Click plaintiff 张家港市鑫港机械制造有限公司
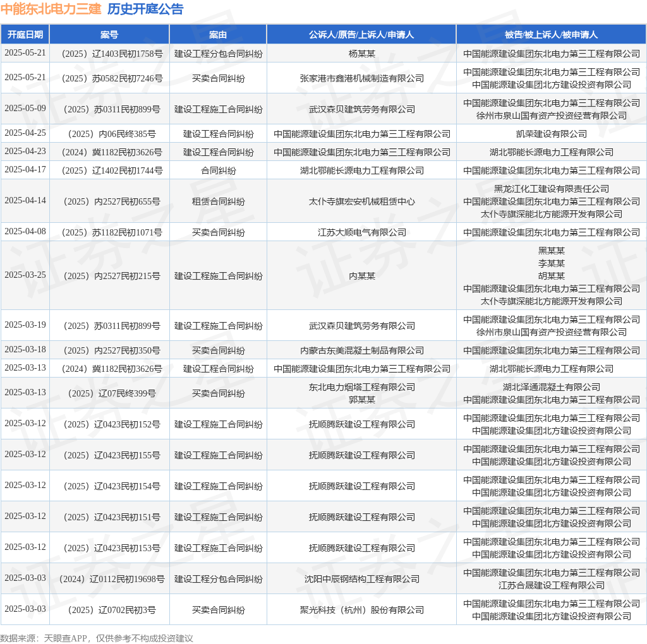The height and width of the screenshot is (644, 647). 362,78
